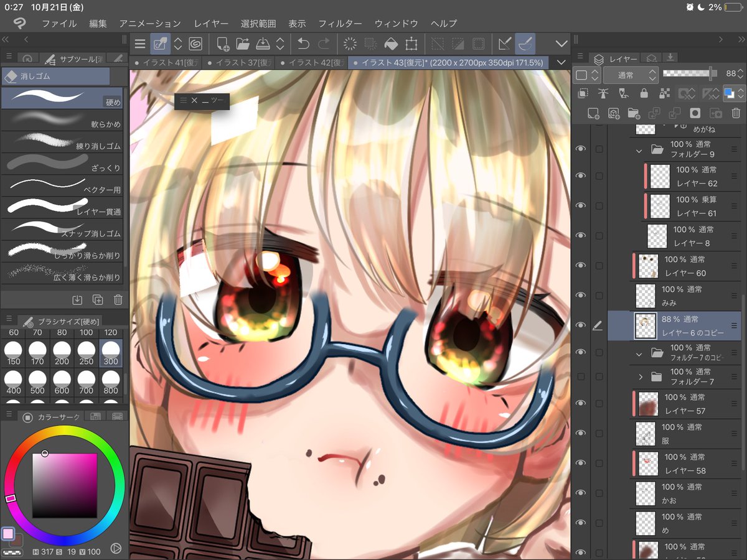Click the battery indicator in status bar

coord(733,7)
